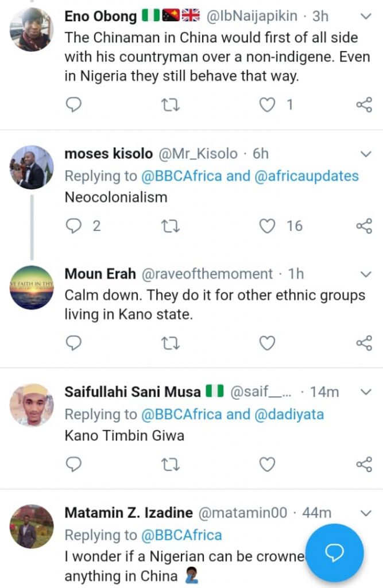Image resolution: width=383 pixels, height=588 pixels.
Task: Share Saifullahi Sani Musa's tweet
Action: (x=364, y=463)
